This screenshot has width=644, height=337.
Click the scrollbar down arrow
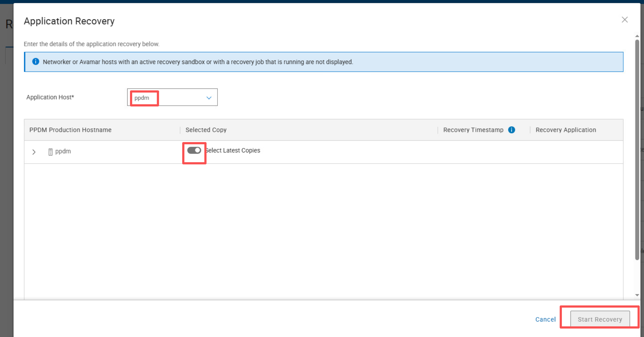(637, 295)
